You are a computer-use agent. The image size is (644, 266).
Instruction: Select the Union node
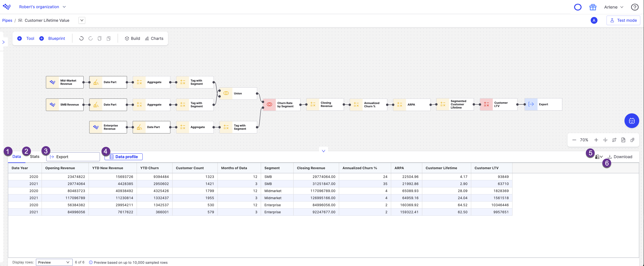pyautogui.click(x=238, y=93)
